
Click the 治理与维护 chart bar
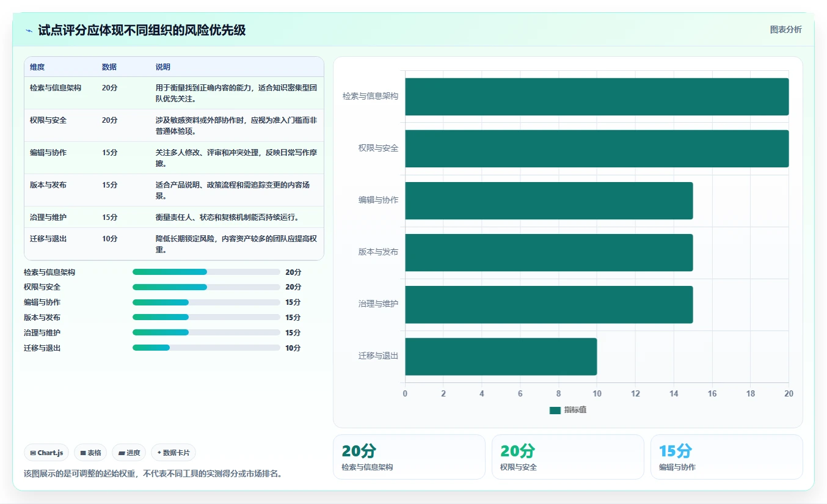tap(548, 304)
